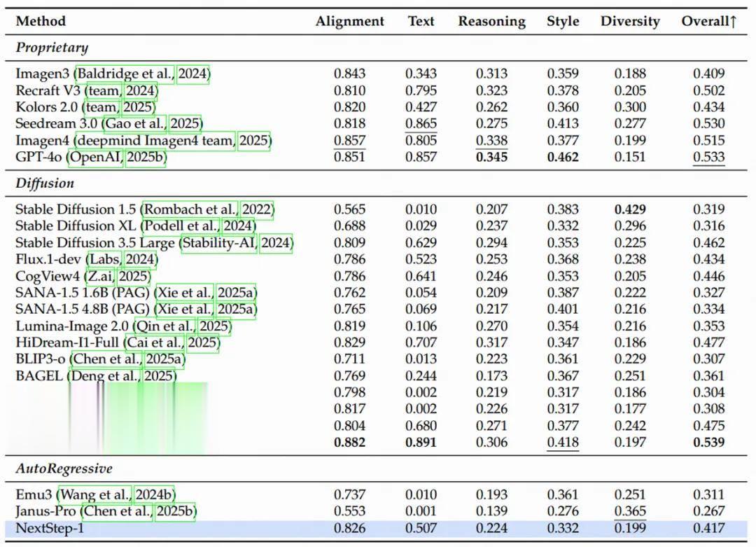
Task: Click the Stability-AI citation link
Action: point(219,242)
